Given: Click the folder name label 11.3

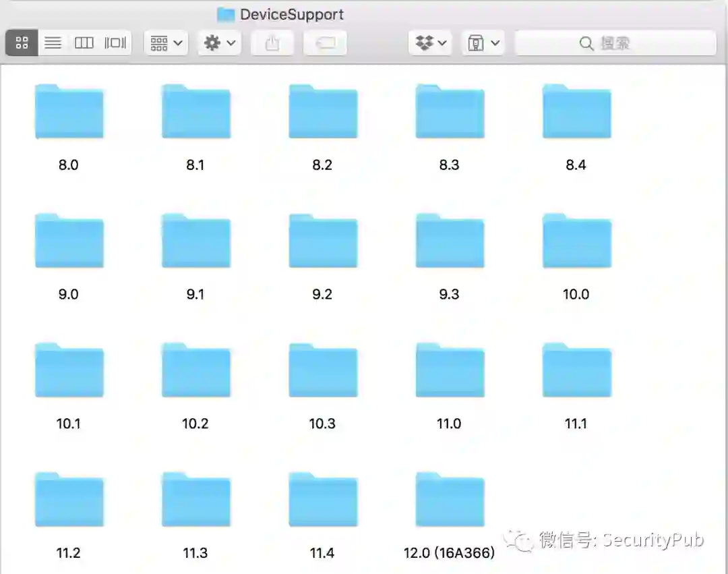Looking at the screenshot, I should tap(195, 552).
